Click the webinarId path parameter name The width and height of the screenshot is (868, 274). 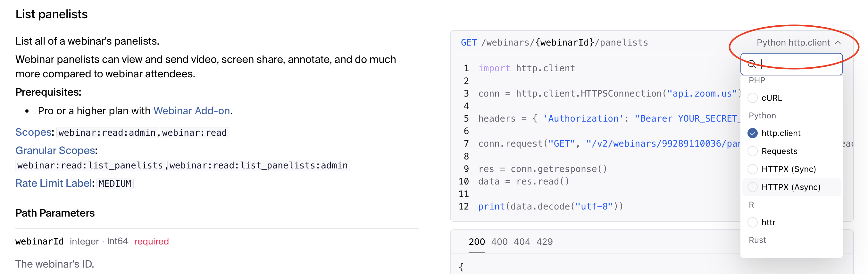(x=39, y=241)
